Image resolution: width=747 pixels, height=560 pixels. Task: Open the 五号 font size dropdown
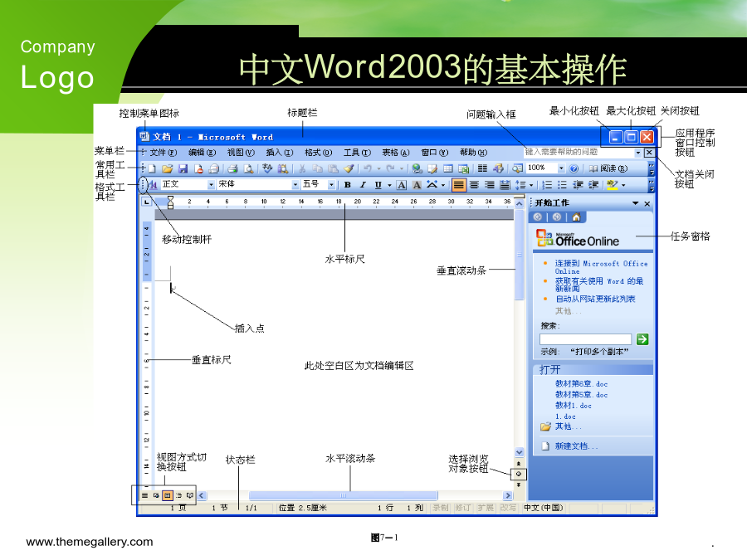[x=331, y=184]
